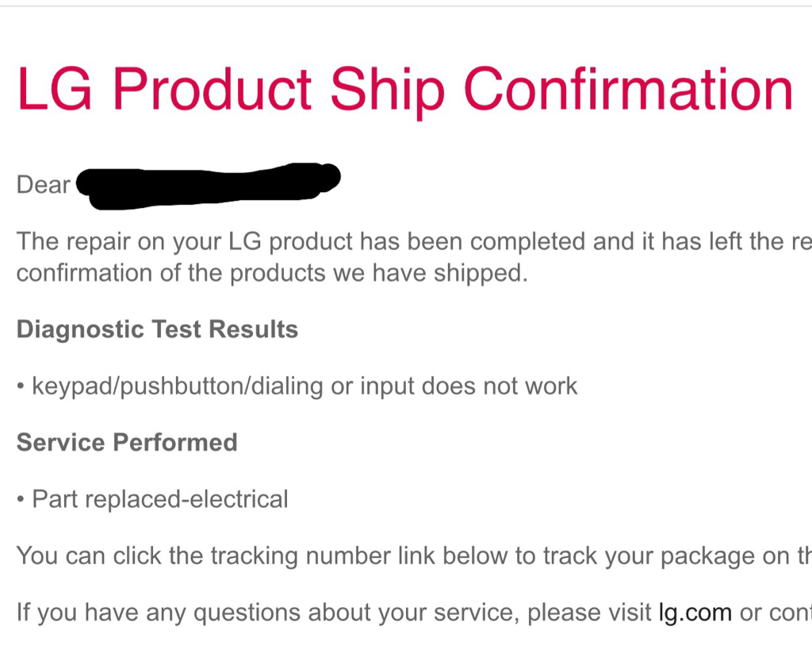Select the "Diagnostic Test Results" heading
The height and width of the screenshot is (653, 812).
(x=157, y=329)
